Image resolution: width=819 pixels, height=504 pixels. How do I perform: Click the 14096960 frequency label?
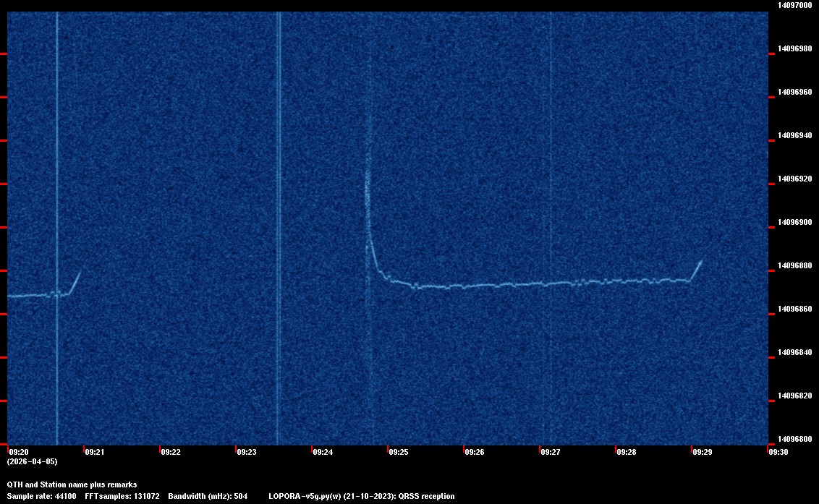pos(795,92)
